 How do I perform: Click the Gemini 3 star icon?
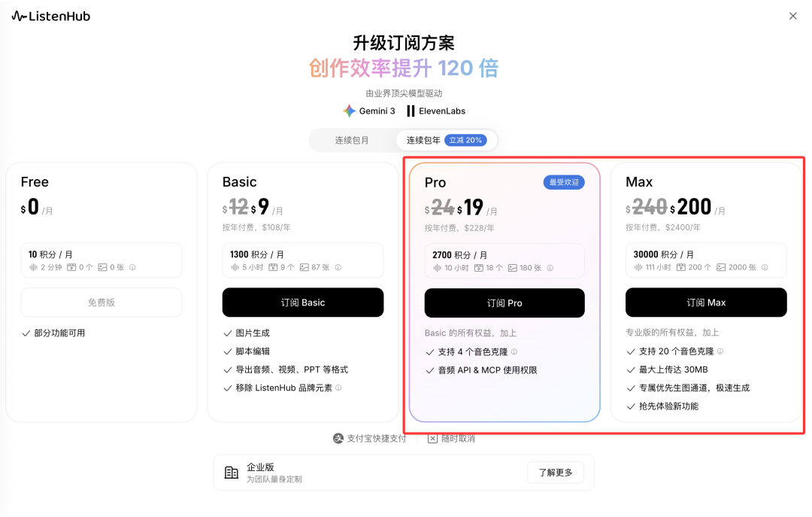pos(350,111)
